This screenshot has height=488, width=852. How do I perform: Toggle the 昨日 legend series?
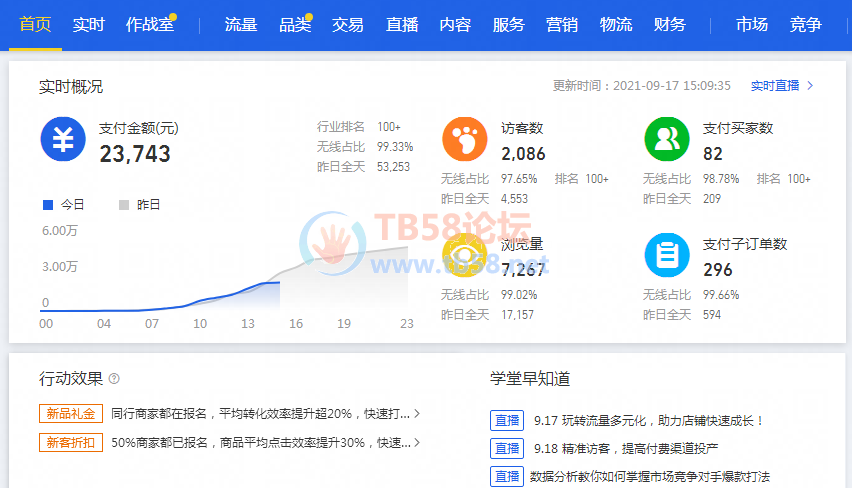coord(140,205)
